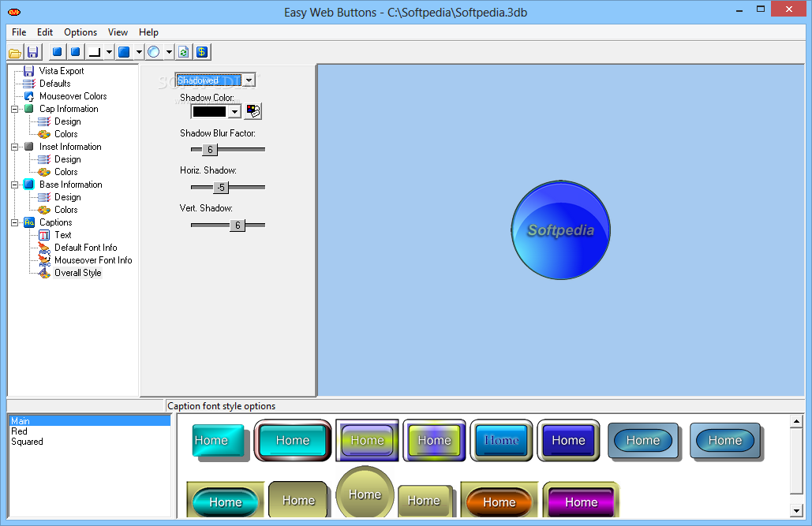
Task: Collapse the Base Information tree node
Action: click(x=14, y=185)
